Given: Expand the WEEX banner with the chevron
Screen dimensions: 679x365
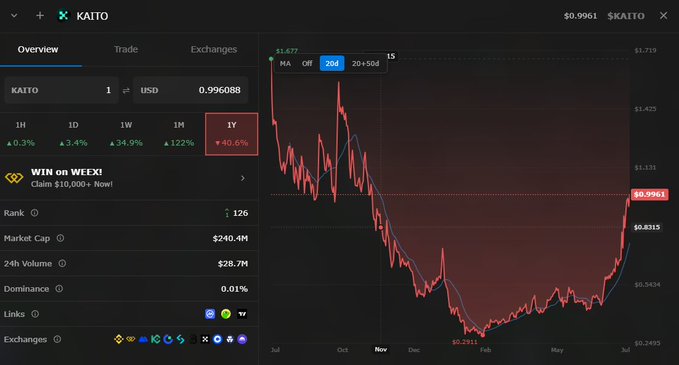Looking at the screenshot, I should coord(242,178).
